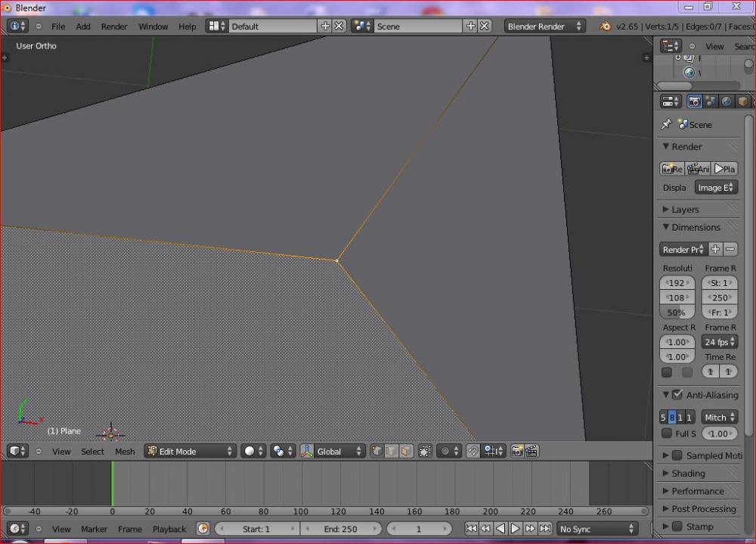Open the Properties editor type selector
This screenshot has height=544, width=756.
tap(671, 101)
